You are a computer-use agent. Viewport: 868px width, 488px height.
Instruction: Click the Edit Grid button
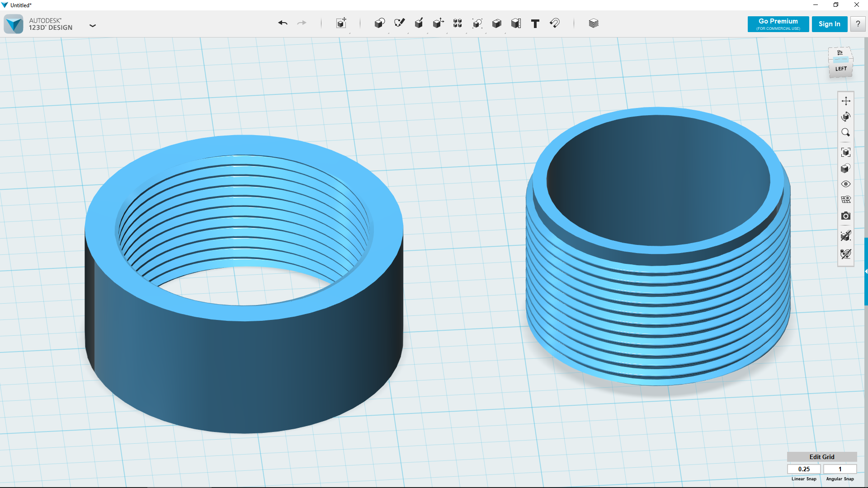point(822,457)
